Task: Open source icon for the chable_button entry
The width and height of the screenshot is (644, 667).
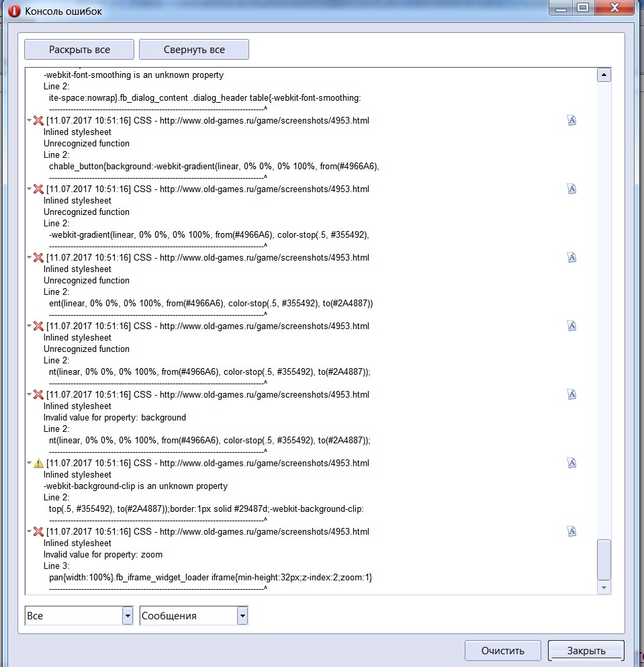Action: (571, 120)
